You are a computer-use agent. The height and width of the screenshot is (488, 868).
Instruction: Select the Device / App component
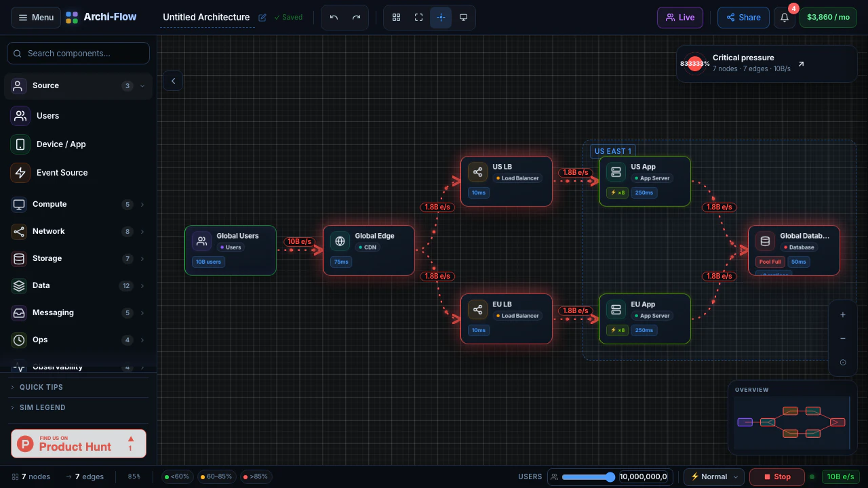coord(78,144)
